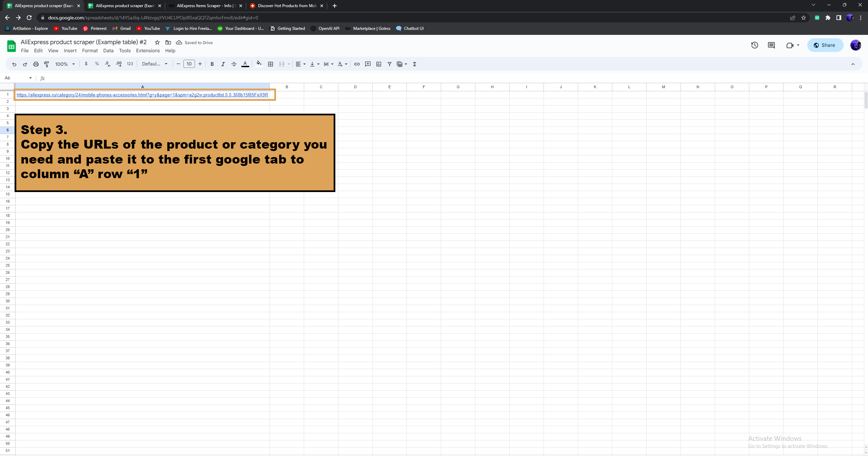Open the Extensions menu
This screenshot has width=868, height=456.
click(x=148, y=51)
